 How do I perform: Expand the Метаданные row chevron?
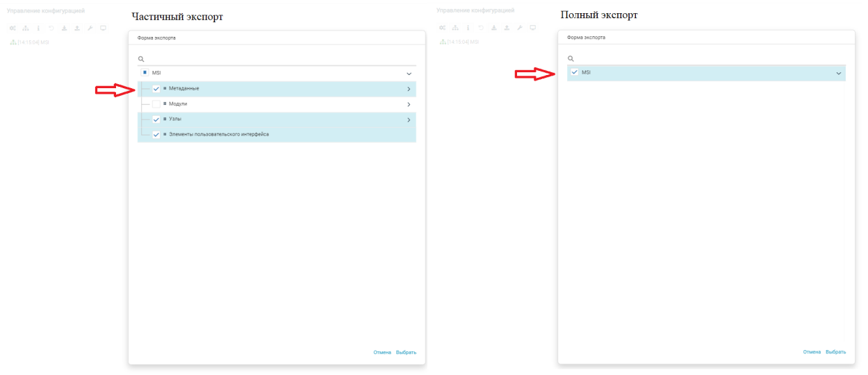coord(409,89)
